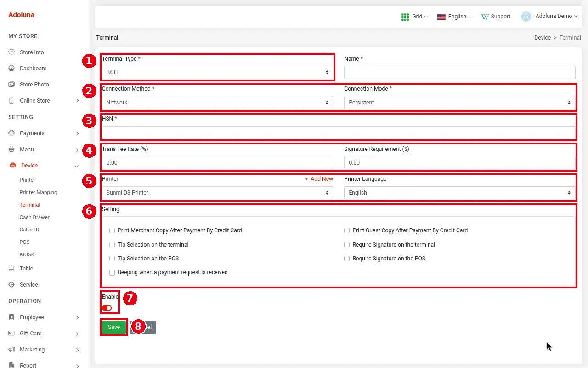The image size is (588, 368).
Task: Click the Service gear icon
Action: click(11, 285)
